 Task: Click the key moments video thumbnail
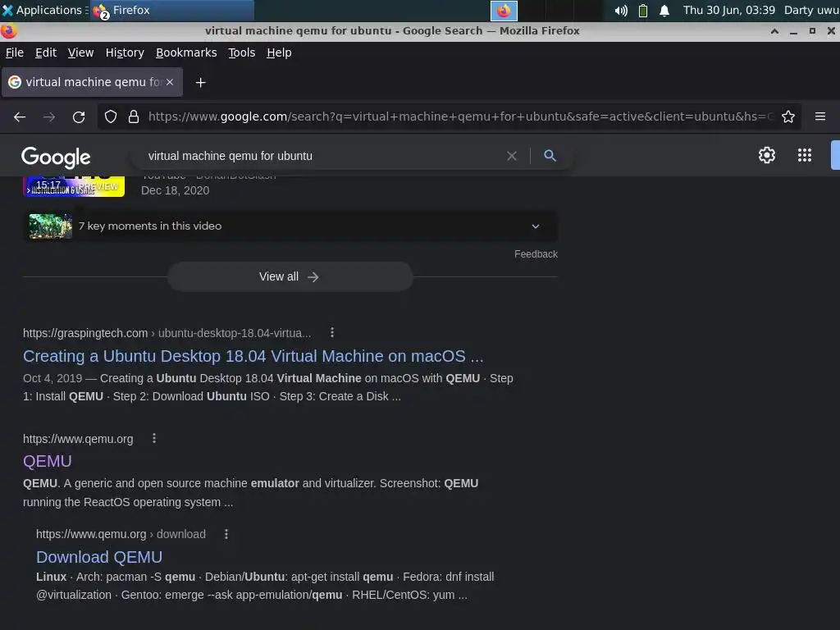tap(50, 226)
